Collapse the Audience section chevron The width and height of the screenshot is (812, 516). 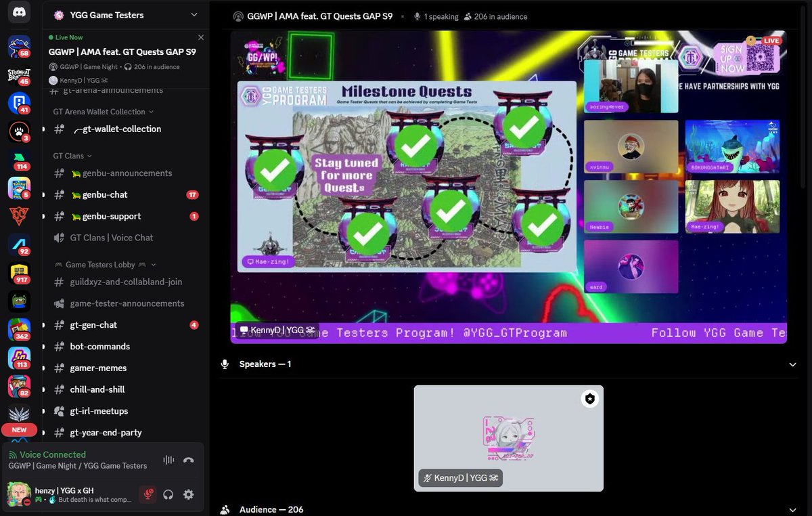point(793,509)
